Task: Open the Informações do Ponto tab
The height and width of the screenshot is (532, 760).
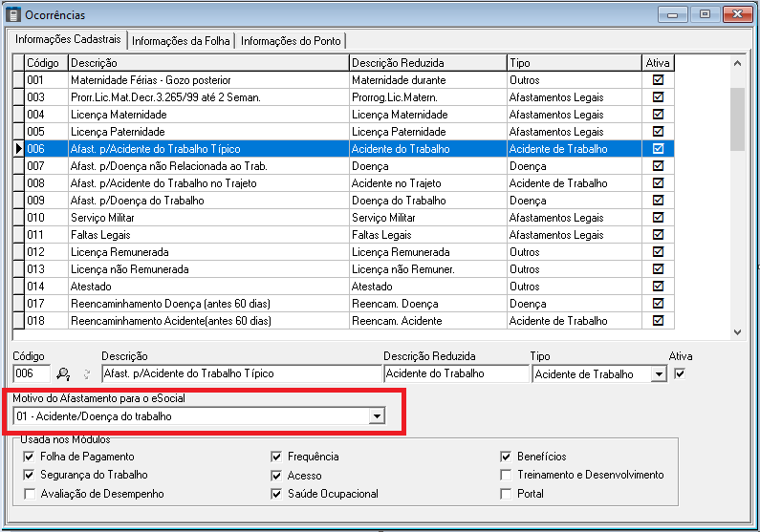Action: [x=291, y=40]
